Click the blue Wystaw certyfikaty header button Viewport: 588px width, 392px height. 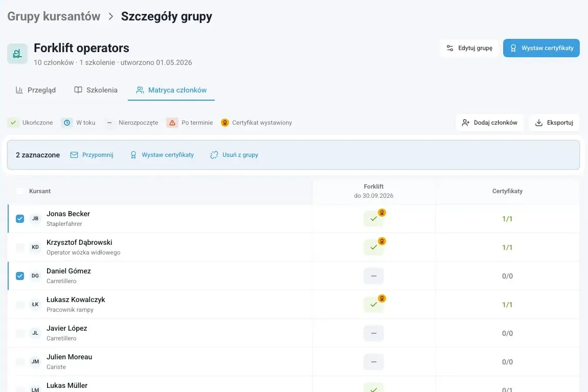[541, 48]
